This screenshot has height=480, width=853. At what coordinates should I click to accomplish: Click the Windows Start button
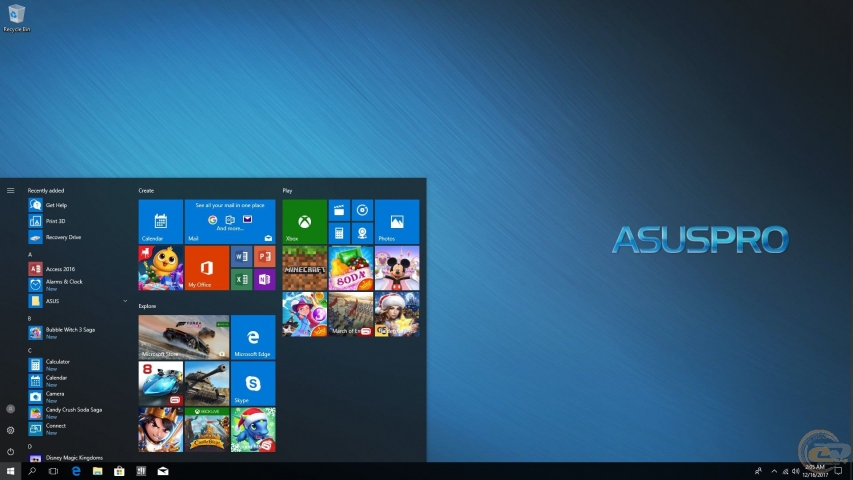(10, 471)
